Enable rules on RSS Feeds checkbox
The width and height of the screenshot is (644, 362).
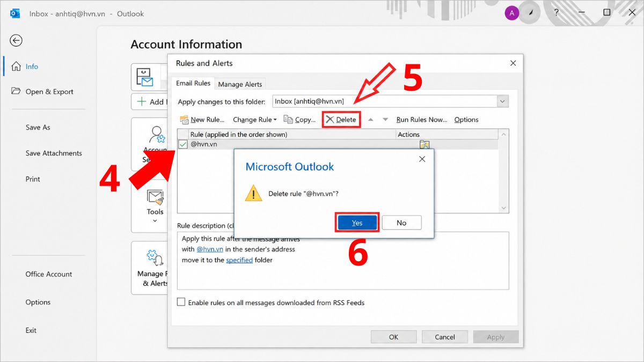point(181,302)
